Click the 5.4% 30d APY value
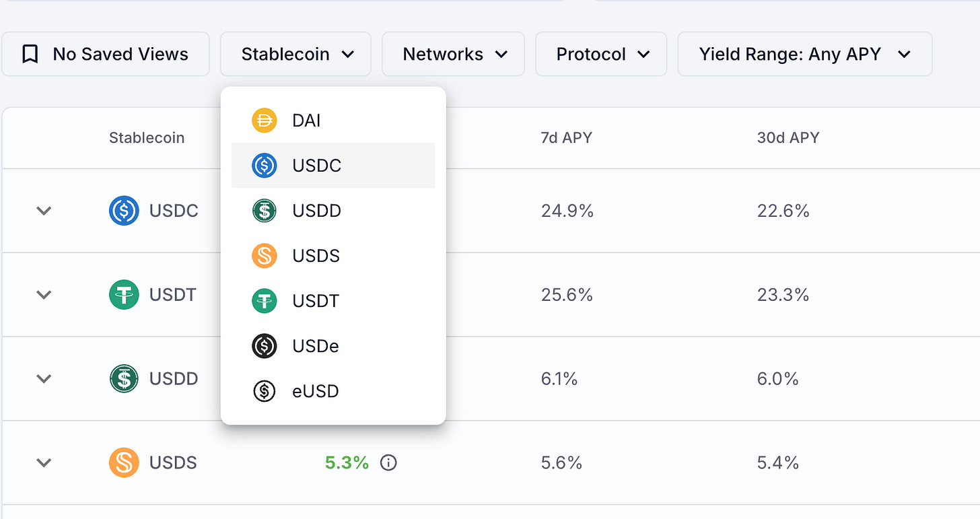 pos(778,462)
